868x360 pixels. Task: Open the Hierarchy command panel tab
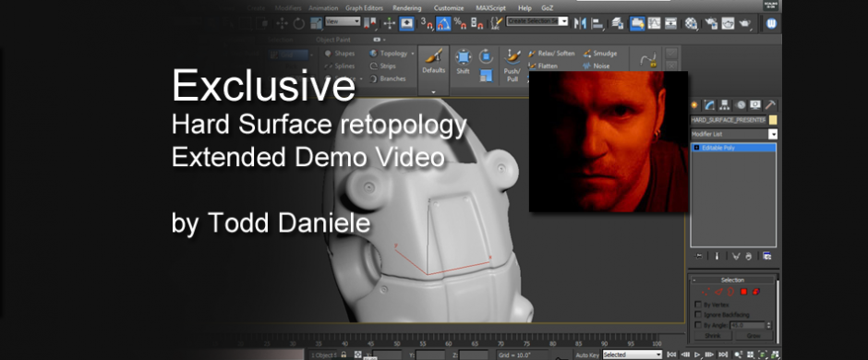click(x=725, y=105)
